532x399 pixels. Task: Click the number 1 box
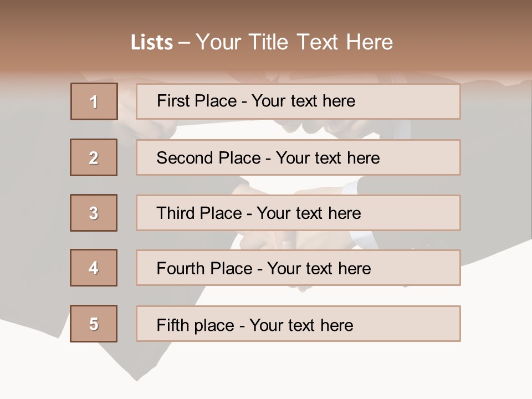94,101
